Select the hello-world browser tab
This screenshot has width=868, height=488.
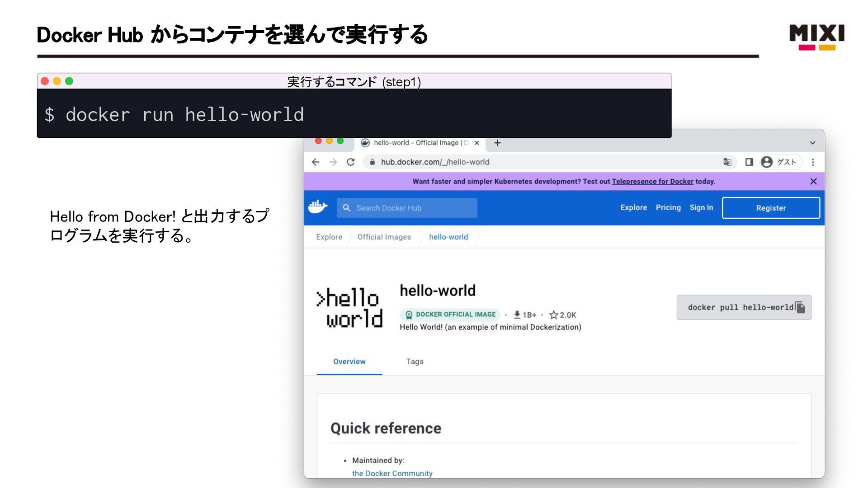point(420,143)
